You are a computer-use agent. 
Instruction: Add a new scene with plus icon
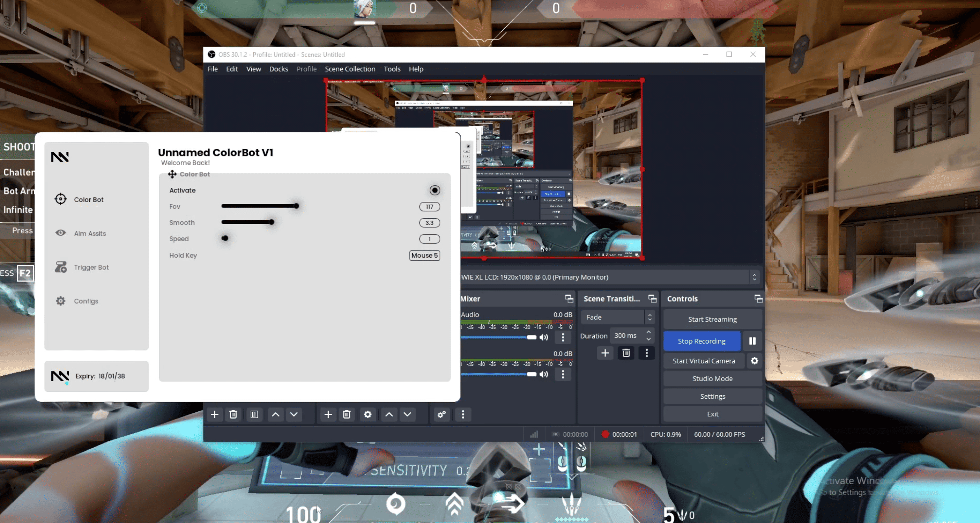coord(215,414)
